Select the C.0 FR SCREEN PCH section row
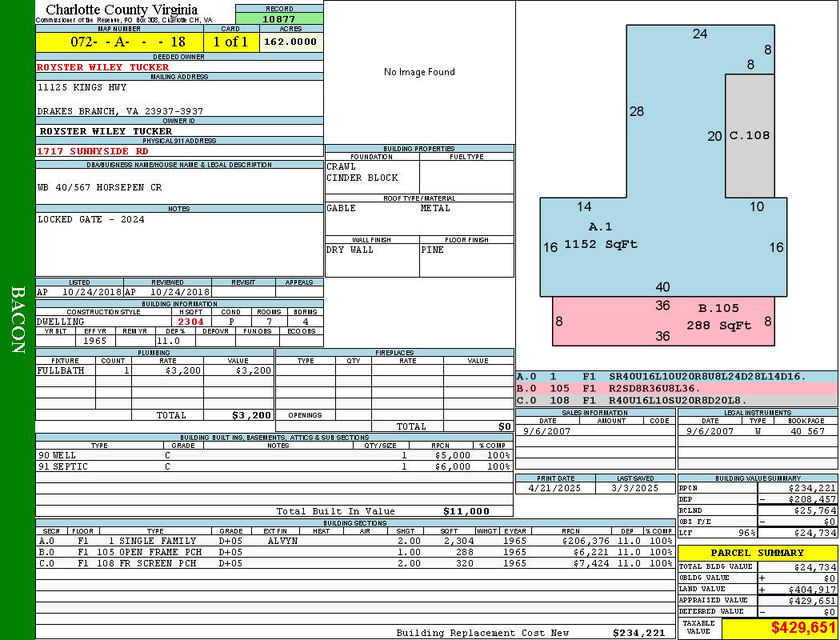 (354, 563)
